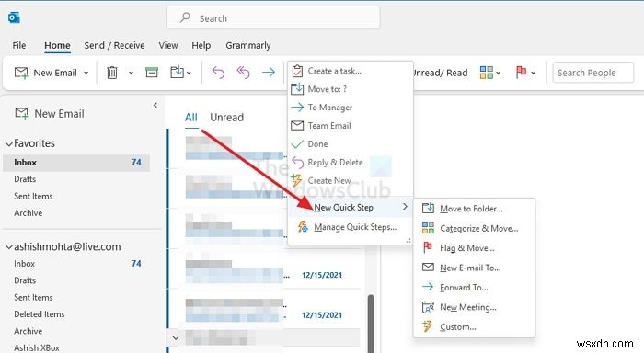Screen dimensions: 644x353
Task: Click the Quick Steps menu resize grip
Action: [x=408, y=241]
